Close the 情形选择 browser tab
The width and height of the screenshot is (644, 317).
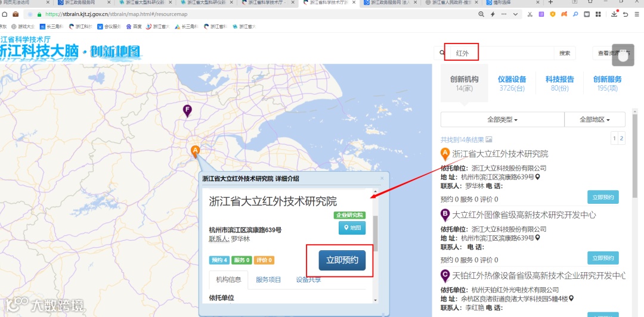538,2
